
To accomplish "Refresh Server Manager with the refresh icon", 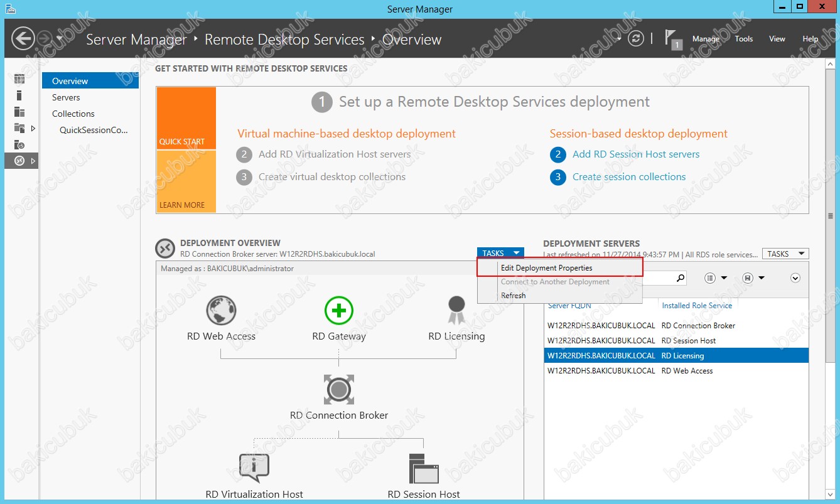I will point(636,39).
